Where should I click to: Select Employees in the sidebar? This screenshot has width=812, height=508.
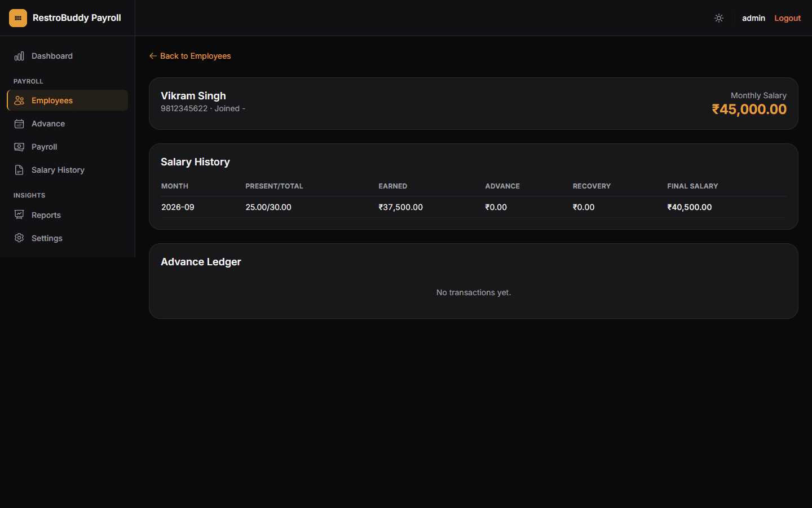[x=68, y=100]
